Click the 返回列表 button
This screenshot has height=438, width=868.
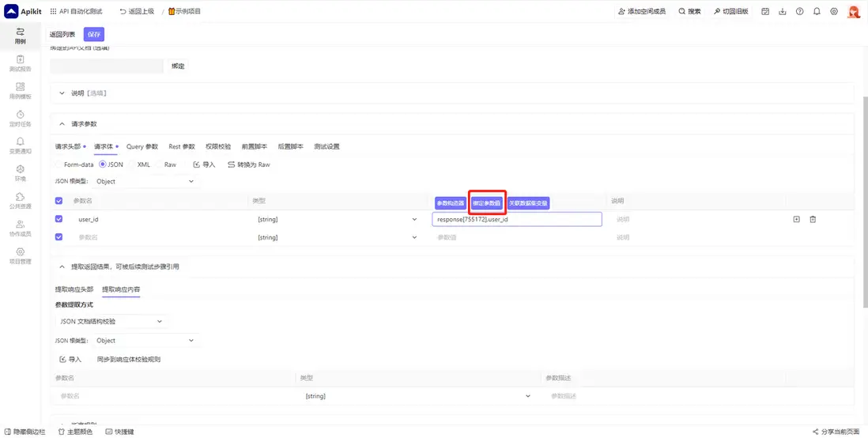(x=62, y=34)
